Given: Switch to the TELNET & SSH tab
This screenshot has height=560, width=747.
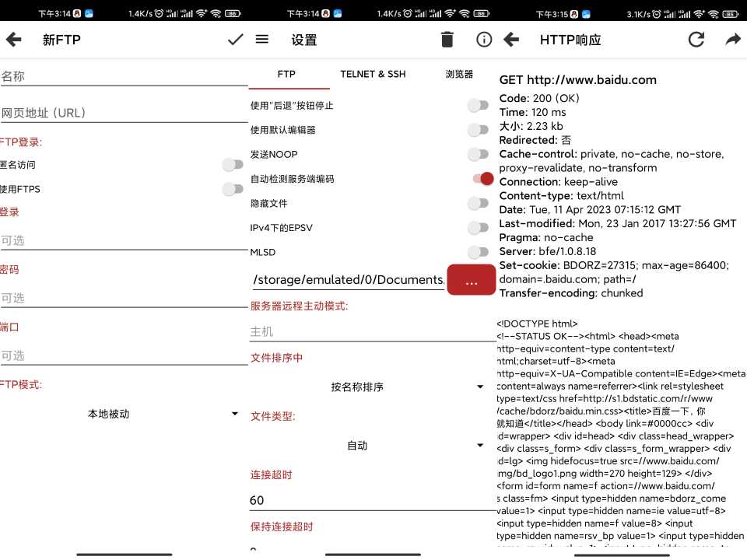Looking at the screenshot, I should click(x=373, y=74).
